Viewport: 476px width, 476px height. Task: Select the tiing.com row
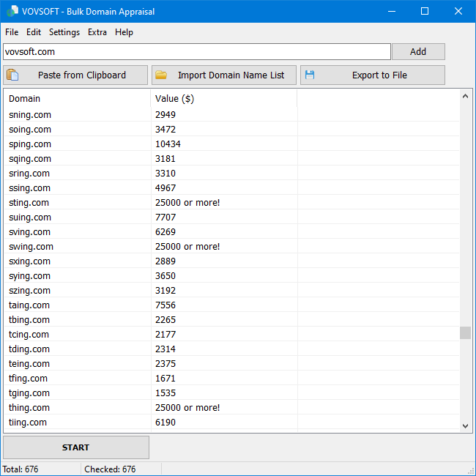(231, 423)
